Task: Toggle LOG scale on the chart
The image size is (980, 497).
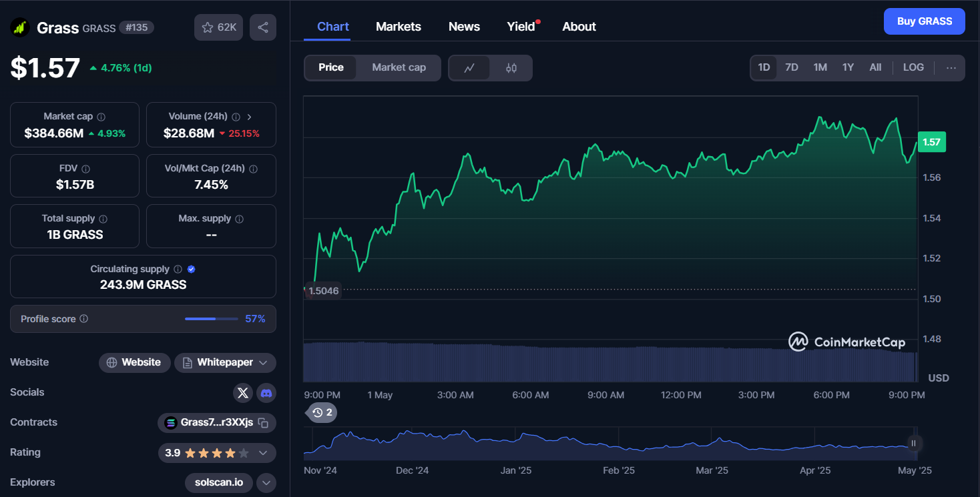Action: (x=913, y=67)
